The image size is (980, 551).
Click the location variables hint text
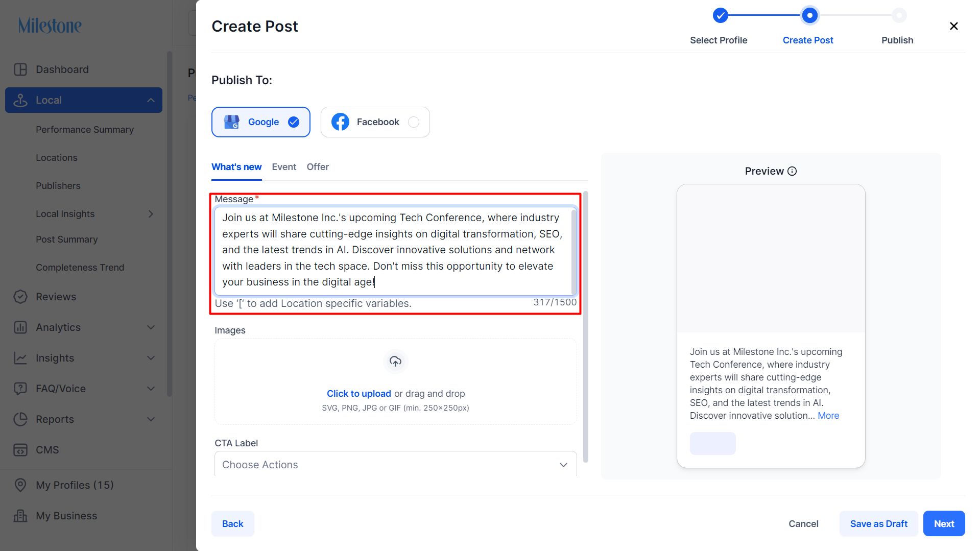click(313, 303)
